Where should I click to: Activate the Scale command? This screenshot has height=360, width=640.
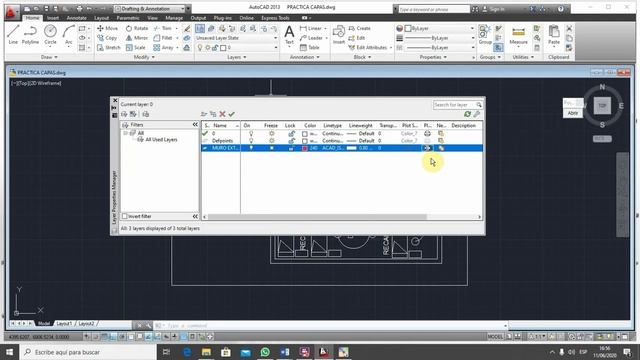point(136,48)
